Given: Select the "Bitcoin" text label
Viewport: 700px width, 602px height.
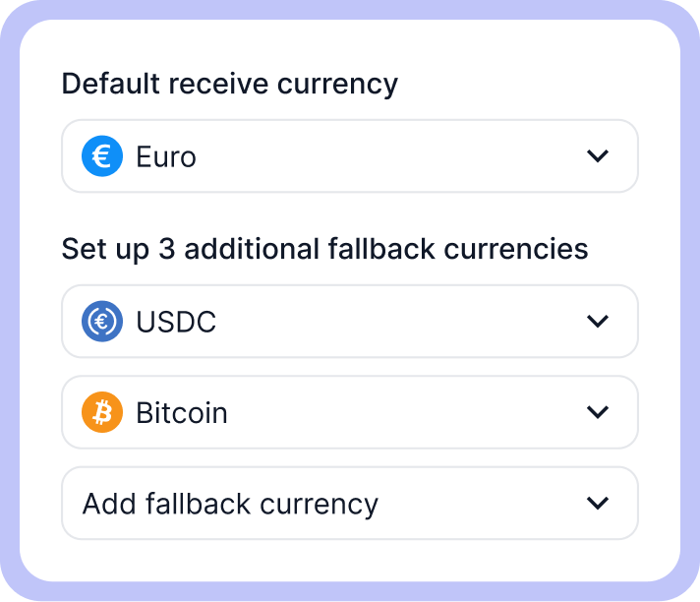Looking at the screenshot, I should click(182, 413).
